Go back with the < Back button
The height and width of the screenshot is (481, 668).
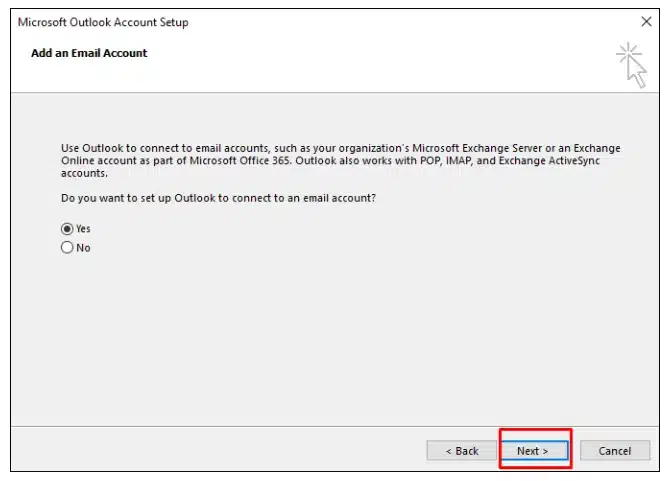coord(462,451)
